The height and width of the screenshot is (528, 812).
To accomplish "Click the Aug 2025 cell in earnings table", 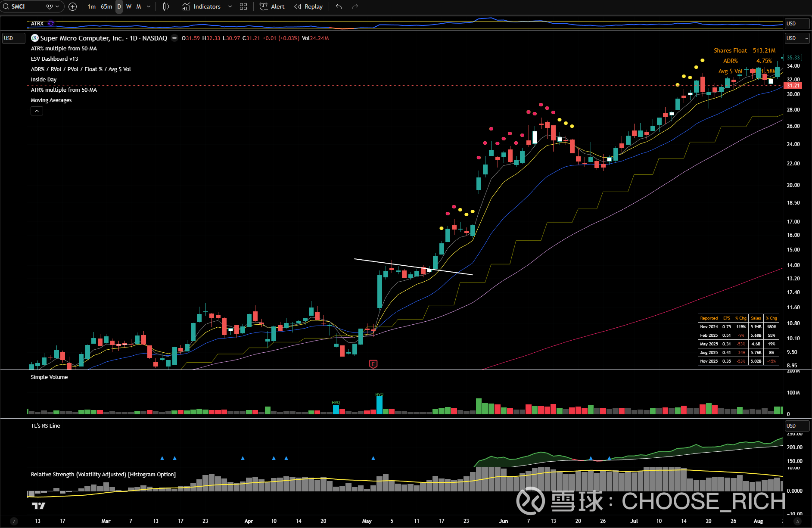I will click(709, 353).
